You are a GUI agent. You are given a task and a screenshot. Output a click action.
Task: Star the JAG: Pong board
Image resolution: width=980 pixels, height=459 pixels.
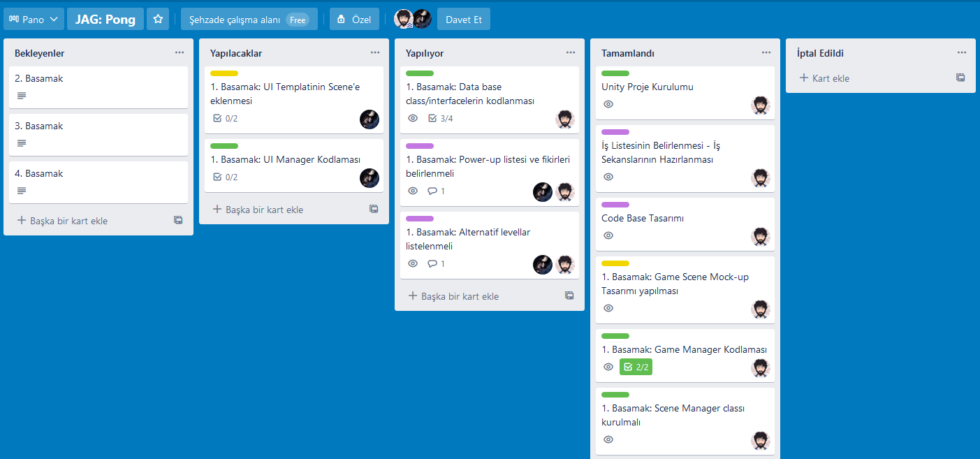tap(158, 20)
